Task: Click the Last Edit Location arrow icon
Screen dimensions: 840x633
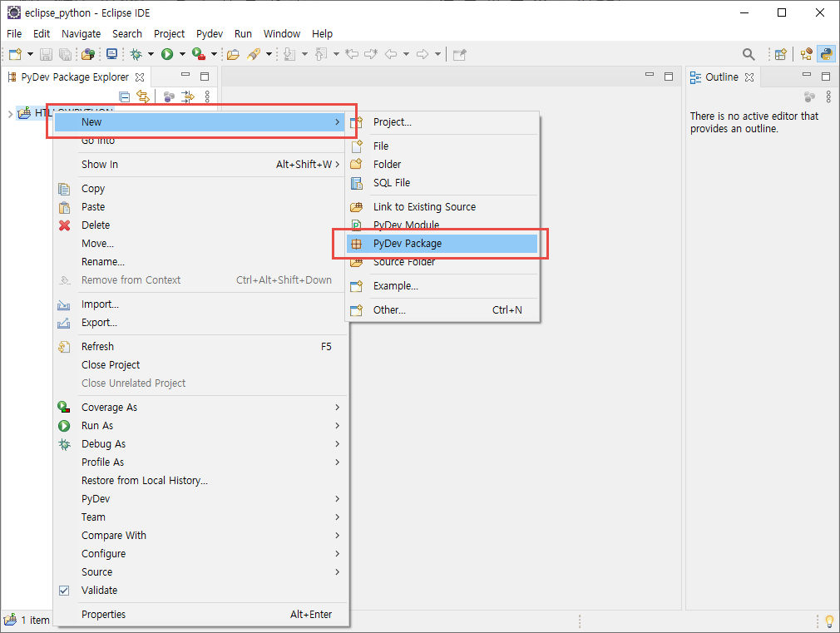Action: coord(352,54)
